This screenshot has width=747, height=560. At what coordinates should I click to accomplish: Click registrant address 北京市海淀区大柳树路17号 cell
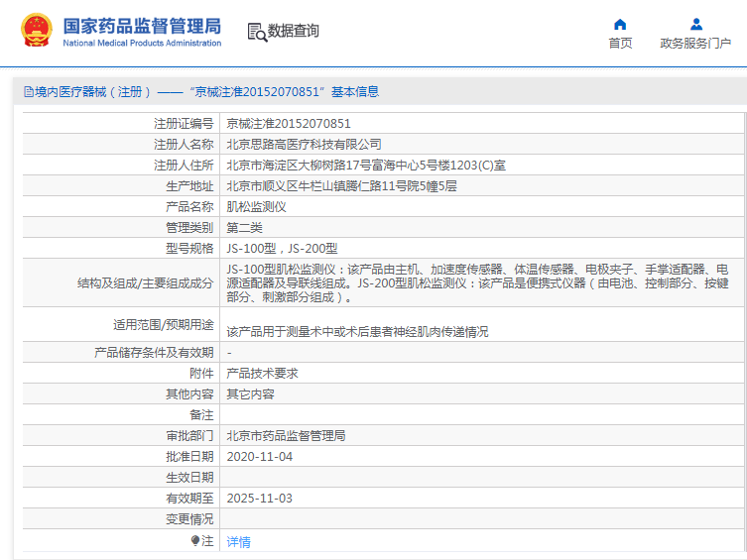click(x=366, y=166)
